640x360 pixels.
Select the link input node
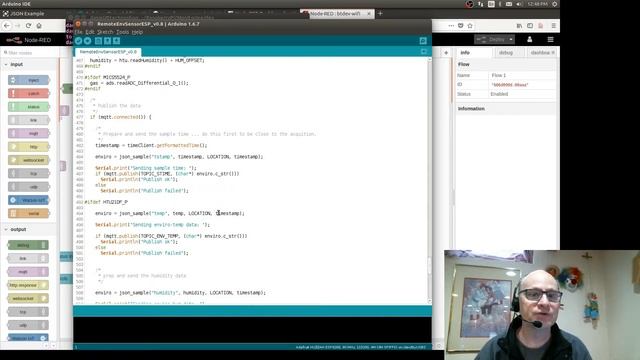[x=29, y=120]
